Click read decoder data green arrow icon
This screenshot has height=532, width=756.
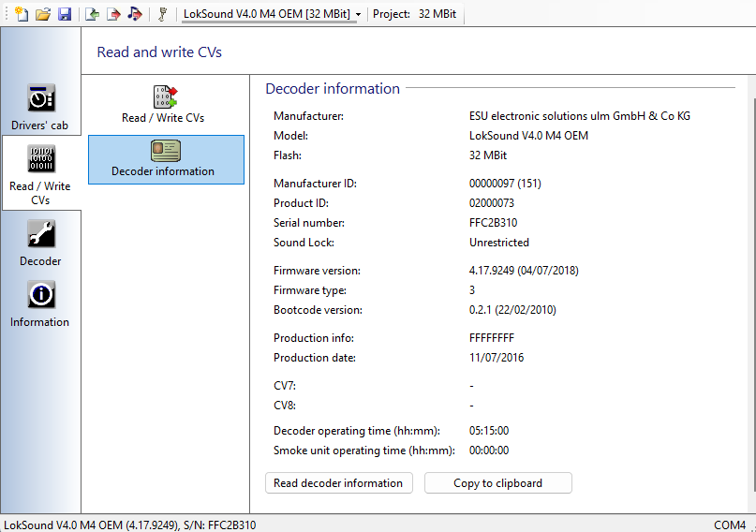(x=92, y=14)
